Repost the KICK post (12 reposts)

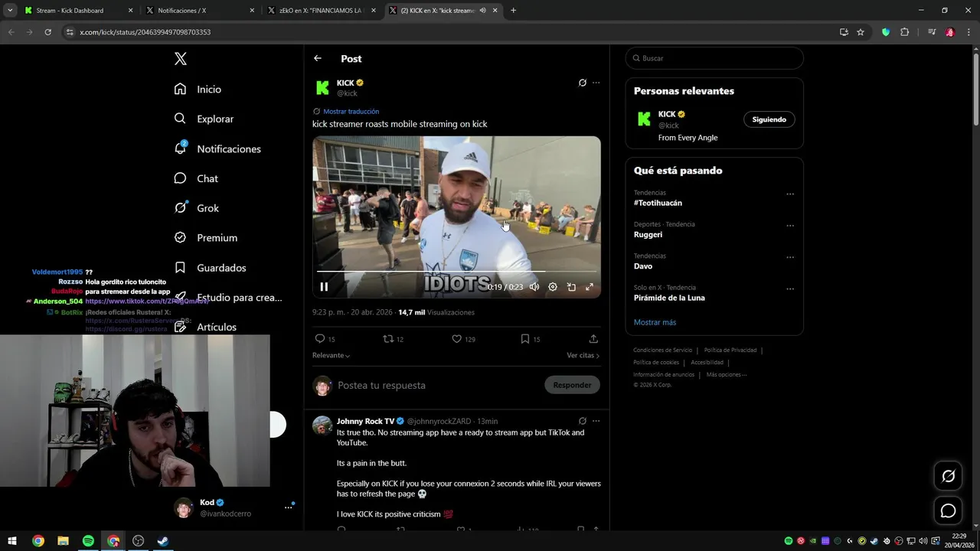[393, 339]
